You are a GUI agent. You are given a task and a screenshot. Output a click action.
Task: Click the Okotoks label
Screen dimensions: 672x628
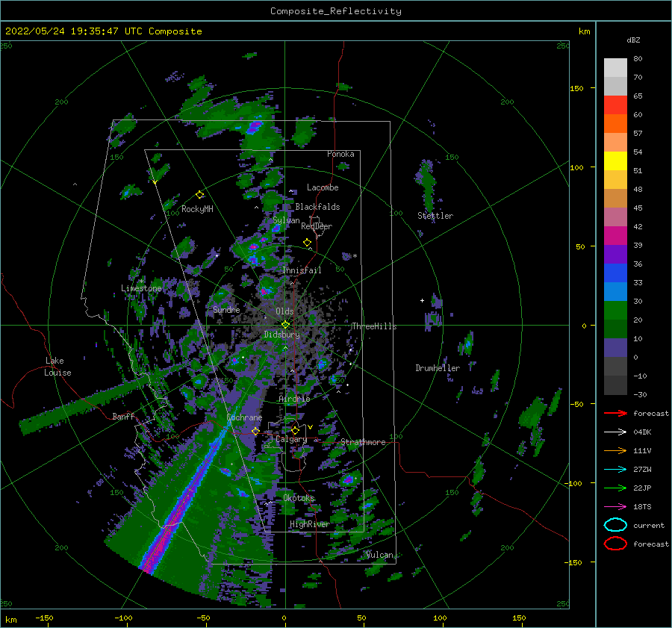pos(299,497)
